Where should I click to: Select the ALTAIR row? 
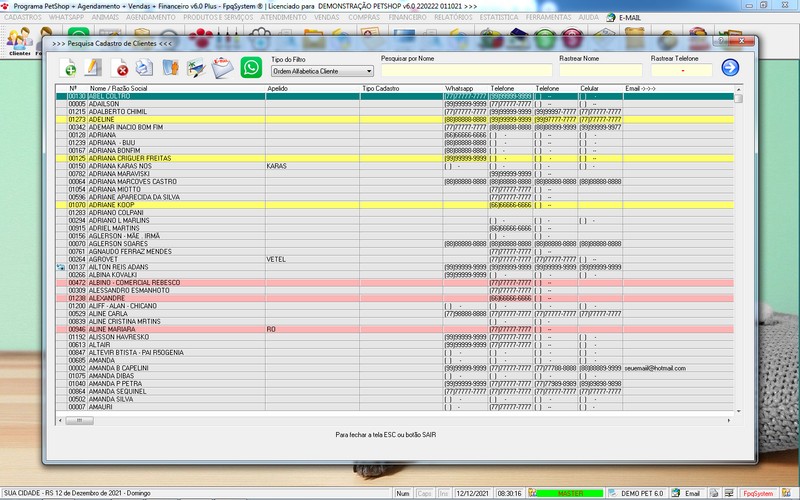(395, 345)
